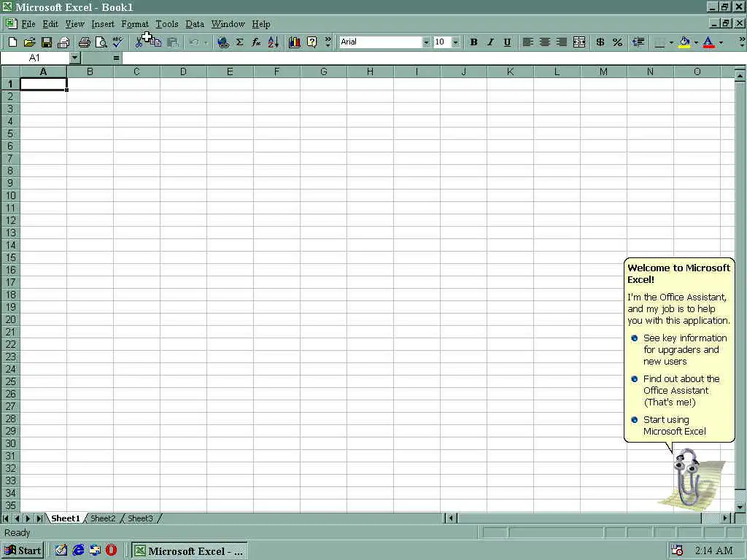The height and width of the screenshot is (560, 747).
Task: Apply the Borders button
Action: [659, 42]
